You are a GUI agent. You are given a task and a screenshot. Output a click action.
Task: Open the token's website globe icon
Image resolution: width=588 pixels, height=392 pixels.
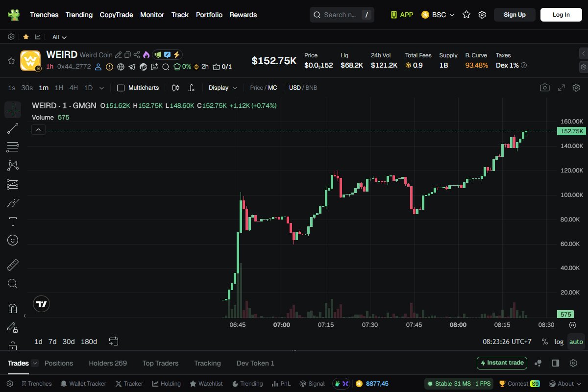(x=121, y=67)
